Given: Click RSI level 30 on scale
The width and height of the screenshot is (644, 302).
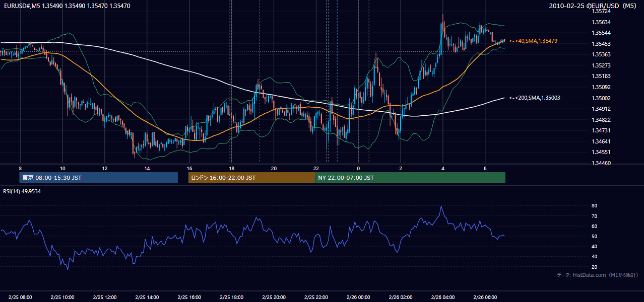Looking at the screenshot, I should [595, 257].
